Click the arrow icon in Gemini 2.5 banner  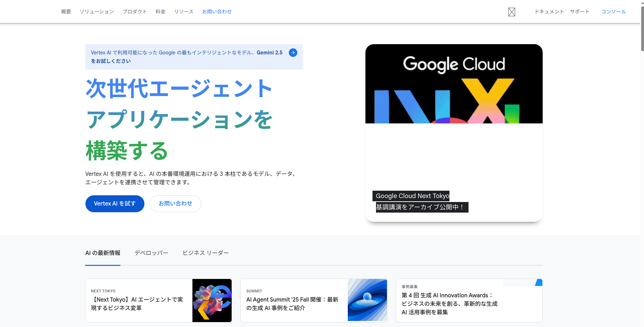click(293, 53)
